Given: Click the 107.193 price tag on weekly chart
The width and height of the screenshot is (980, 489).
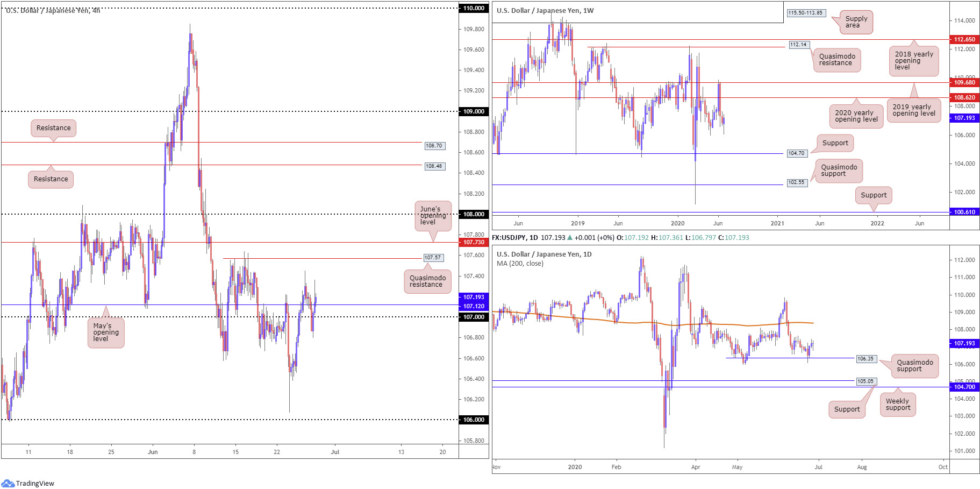Looking at the screenshot, I should [964, 118].
